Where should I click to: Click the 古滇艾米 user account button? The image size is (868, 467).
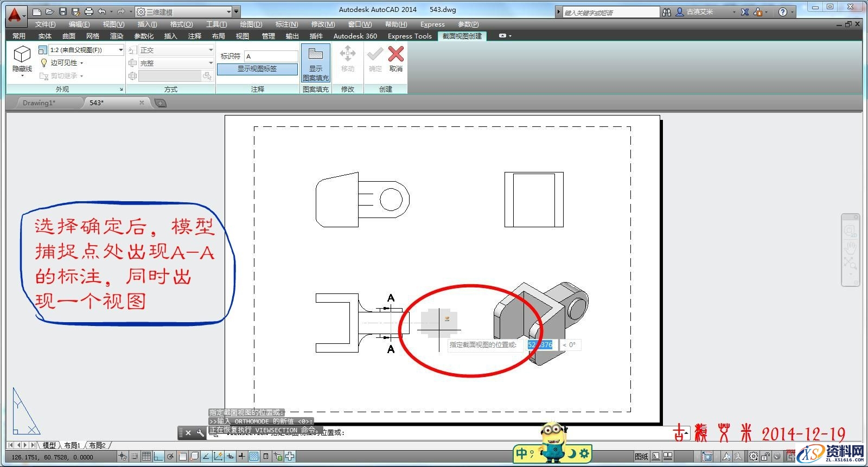700,12
